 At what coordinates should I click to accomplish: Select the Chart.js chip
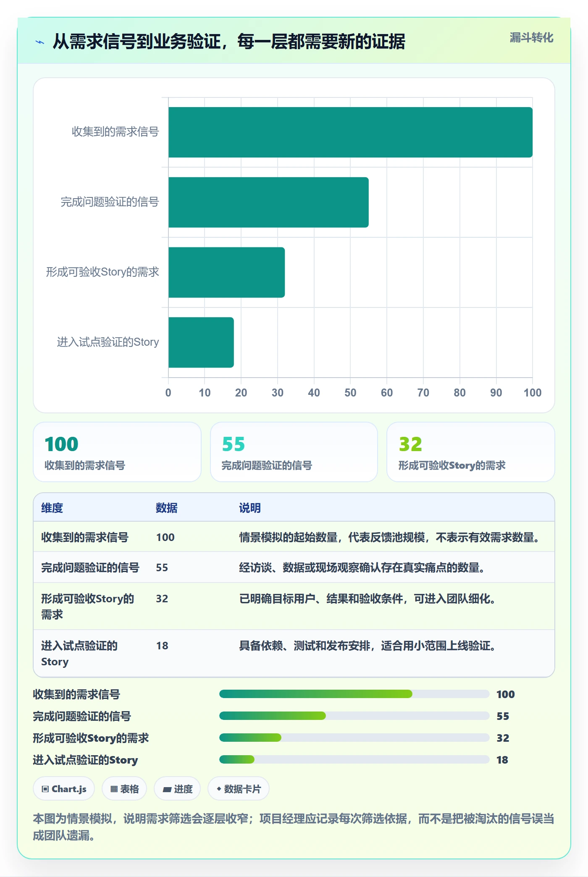coord(64,789)
